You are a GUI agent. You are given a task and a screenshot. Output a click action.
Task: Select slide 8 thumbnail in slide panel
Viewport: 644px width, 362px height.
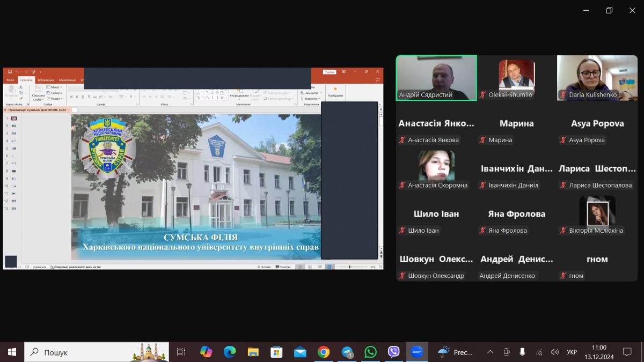click(x=13, y=171)
